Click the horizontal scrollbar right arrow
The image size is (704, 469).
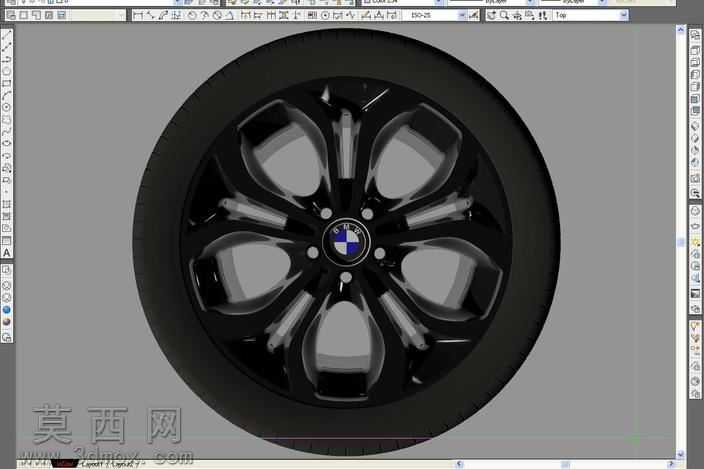[671, 464]
